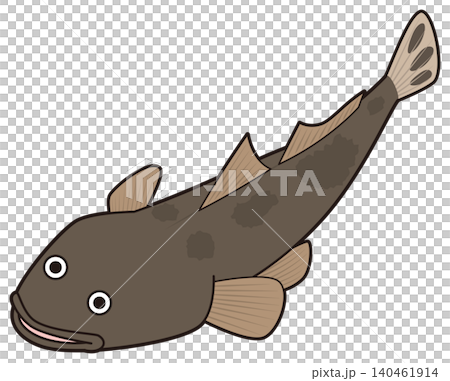Click the pointed middle dorsal fin

(236, 172)
